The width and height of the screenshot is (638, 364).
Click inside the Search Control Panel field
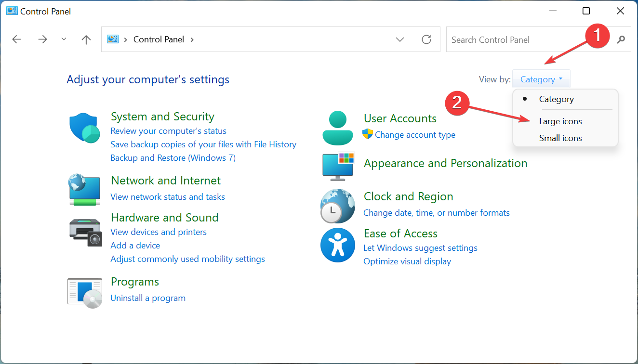[506, 39]
